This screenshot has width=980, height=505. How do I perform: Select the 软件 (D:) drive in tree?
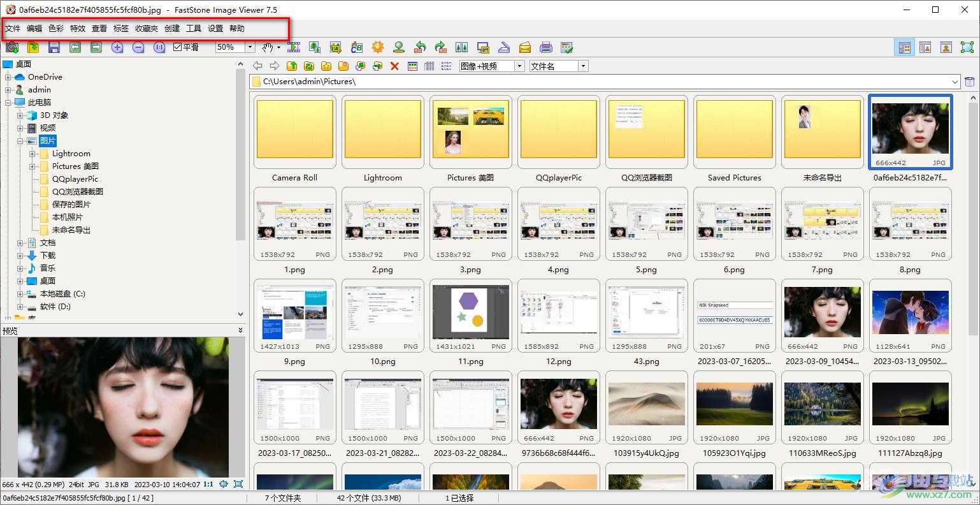click(x=55, y=307)
